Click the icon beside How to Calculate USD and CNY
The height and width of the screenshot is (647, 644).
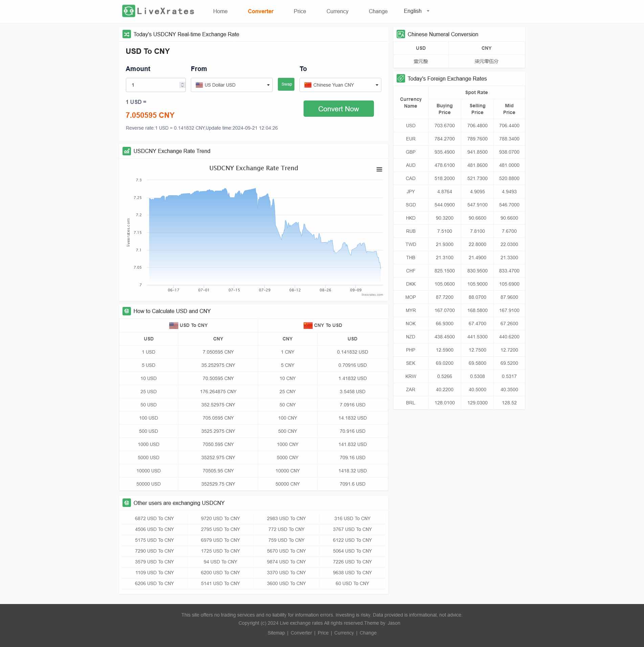coord(127,311)
